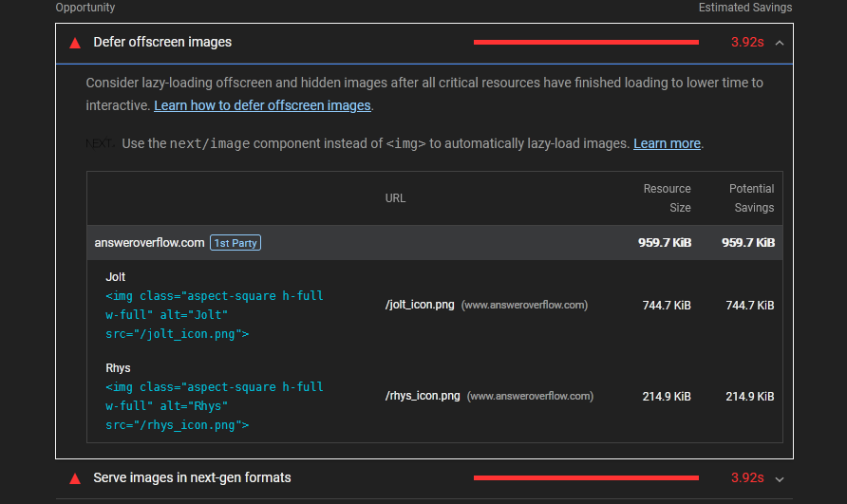Viewport: 847px width, 504px height.
Task: Click the (www.answeroverflow.com) host next to jolt_icon.png
Action: (x=524, y=306)
